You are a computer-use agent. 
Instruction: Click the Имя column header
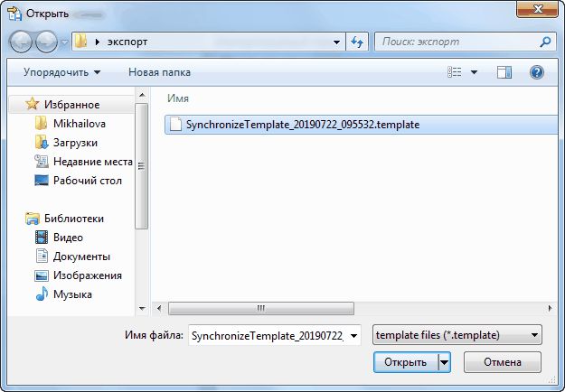(178, 98)
